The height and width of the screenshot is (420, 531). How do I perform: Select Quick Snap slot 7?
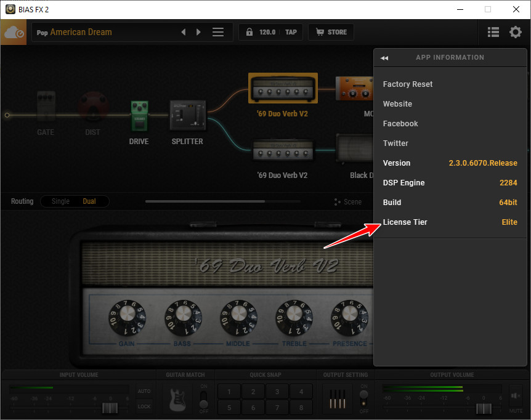(x=277, y=408)
